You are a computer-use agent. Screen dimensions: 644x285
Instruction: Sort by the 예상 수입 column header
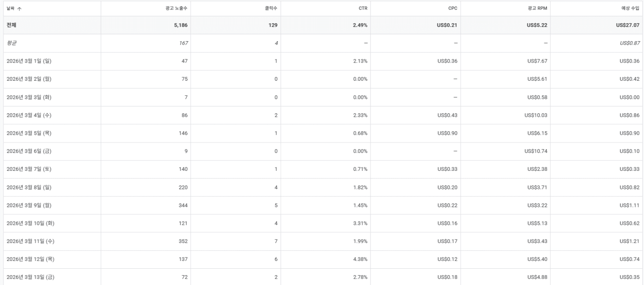coord(629,8)
